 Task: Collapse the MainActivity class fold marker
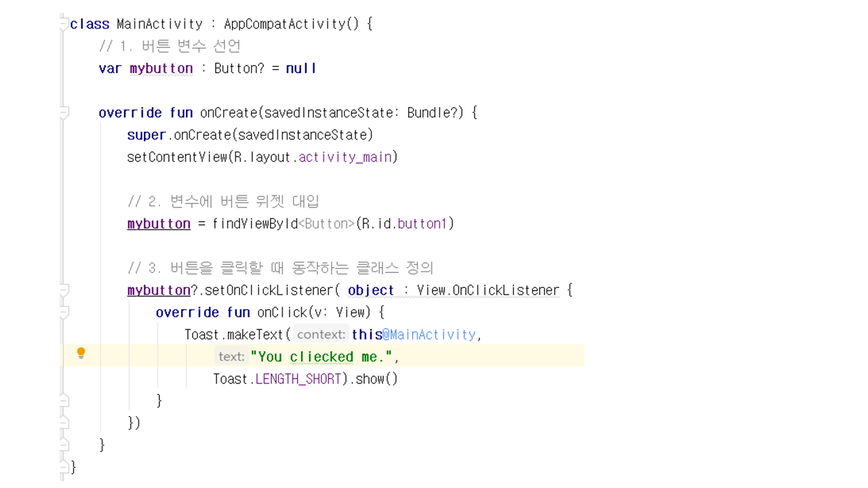click(x=64, y=24)
